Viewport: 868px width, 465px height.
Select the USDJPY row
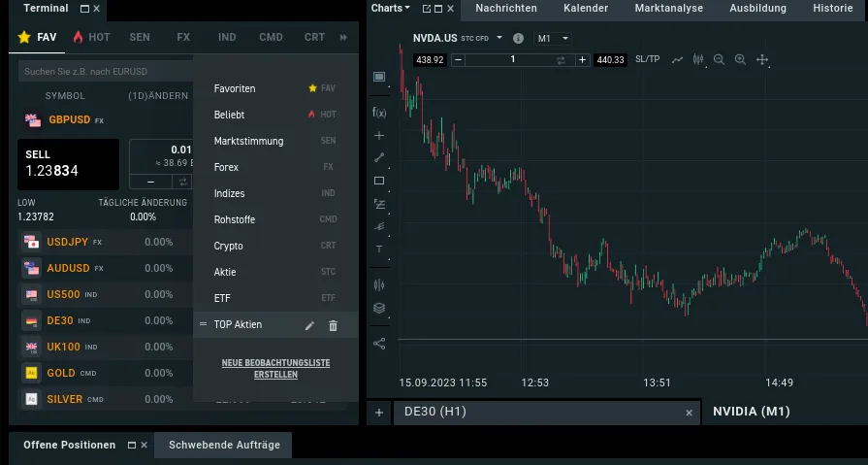[x=105, y=242]
